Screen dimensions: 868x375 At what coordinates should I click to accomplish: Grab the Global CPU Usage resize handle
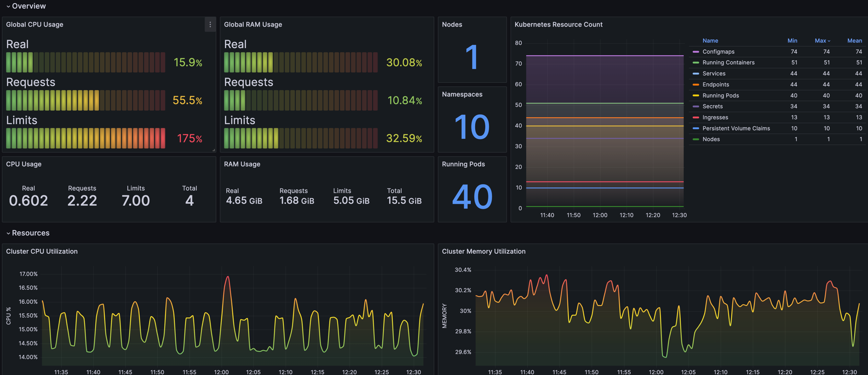click(213, 150)
